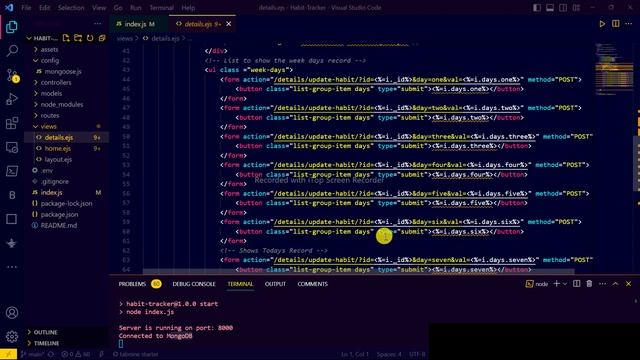
Task: Refresh the explorer file tree
Action: click(x=90, y=38)
